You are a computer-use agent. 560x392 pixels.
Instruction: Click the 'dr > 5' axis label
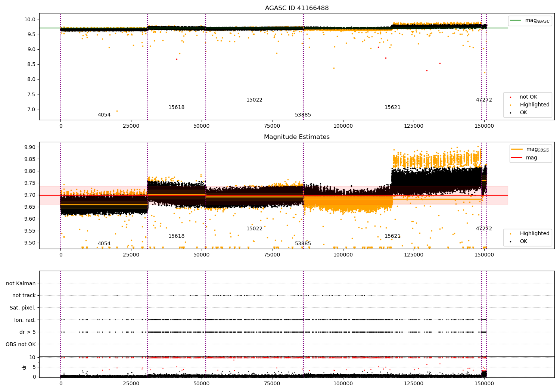tap(28, 332)
